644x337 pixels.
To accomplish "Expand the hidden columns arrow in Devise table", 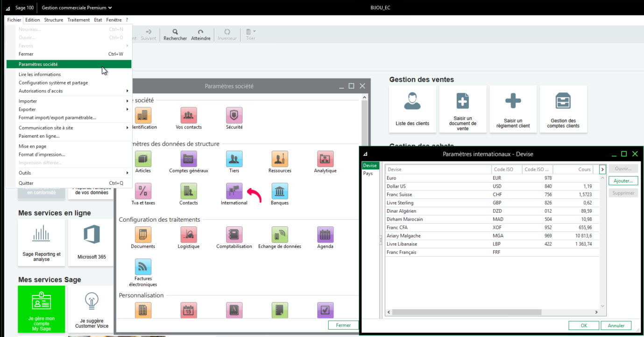I will (602, 169).
